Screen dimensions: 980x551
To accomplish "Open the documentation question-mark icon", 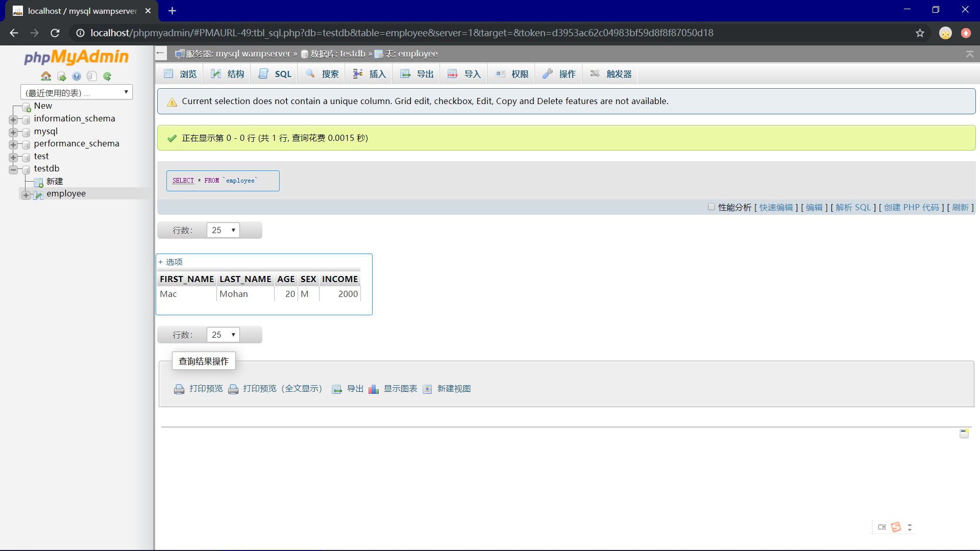I will pos(77,77).
